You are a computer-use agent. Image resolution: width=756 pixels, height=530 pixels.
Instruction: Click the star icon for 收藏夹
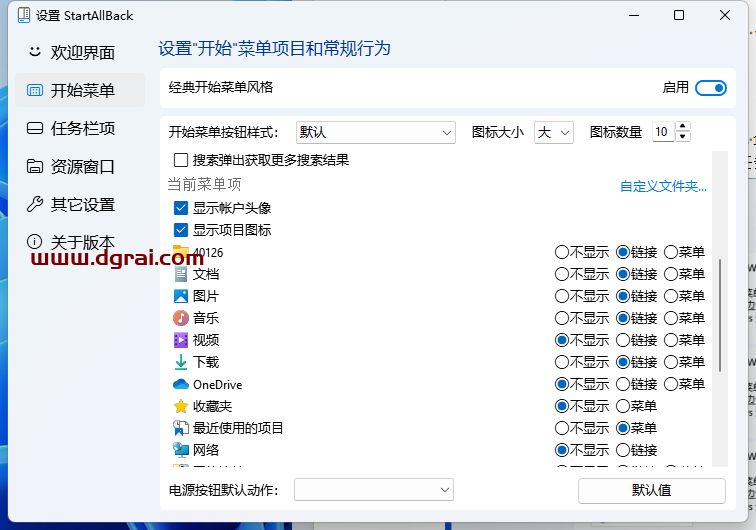pyautogui.click(x=181, y=406)
